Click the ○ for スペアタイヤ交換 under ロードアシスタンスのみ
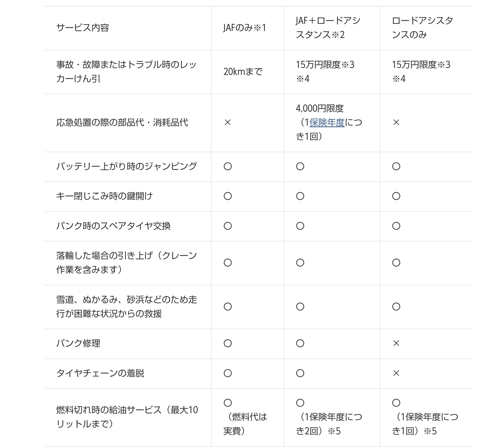 tap(396, 226)
